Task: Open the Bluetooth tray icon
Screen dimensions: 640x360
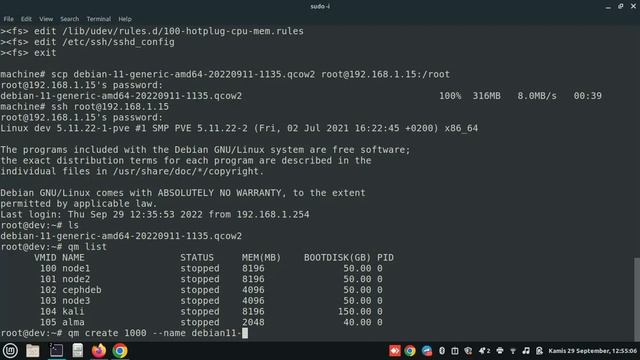Action: click(x=442, y=351)
